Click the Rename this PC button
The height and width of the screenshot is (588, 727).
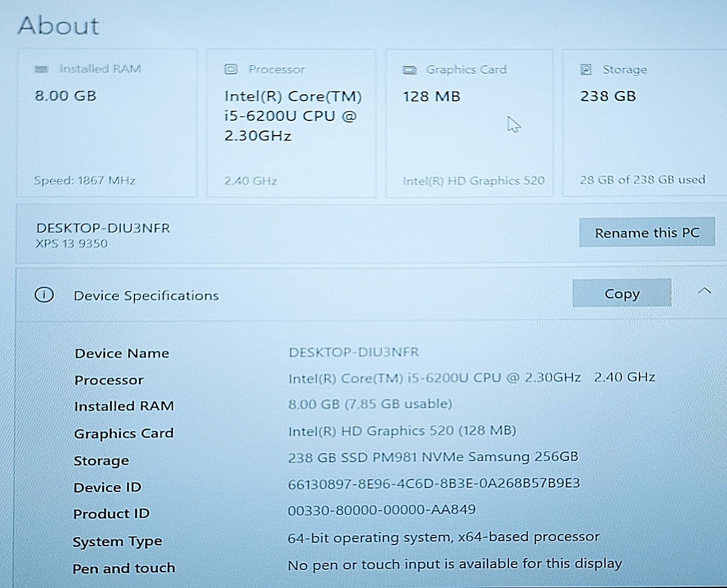647,232
